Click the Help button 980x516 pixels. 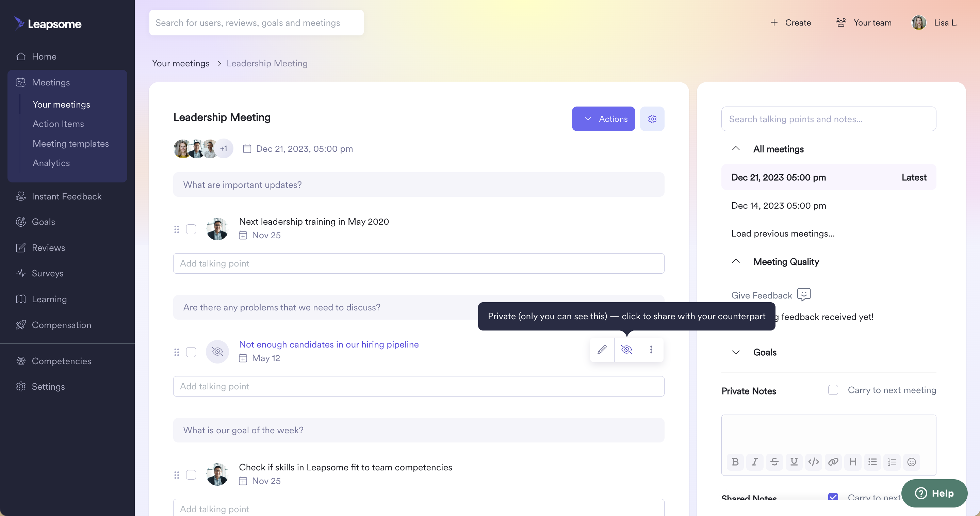pyautogui.click(x=934, y=493)
